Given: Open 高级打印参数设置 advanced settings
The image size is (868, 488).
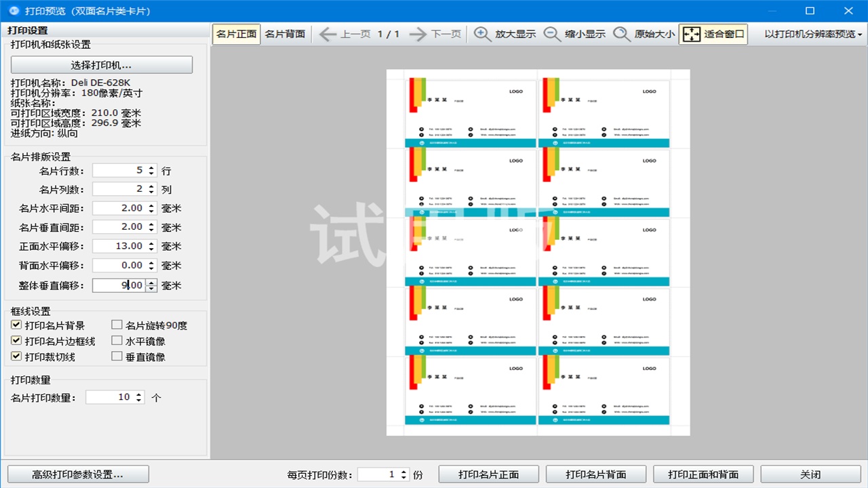Looking at the screenshot, I should [78, 474].
